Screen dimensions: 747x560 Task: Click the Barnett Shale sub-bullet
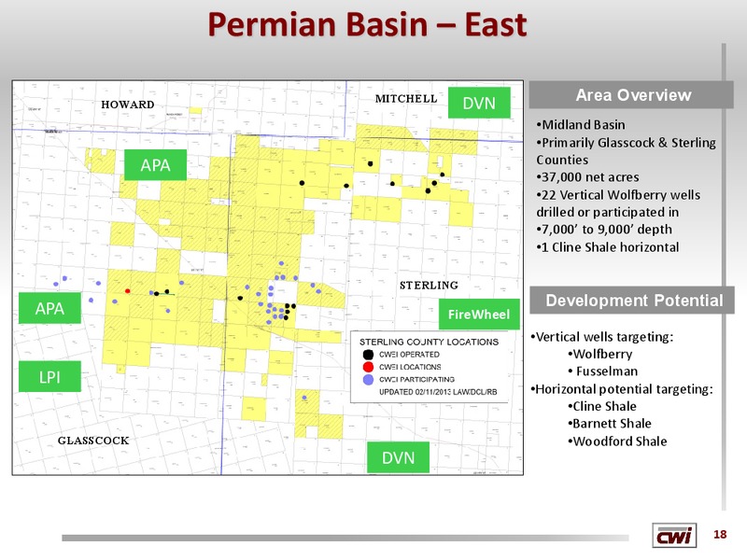tap(610, 424)
